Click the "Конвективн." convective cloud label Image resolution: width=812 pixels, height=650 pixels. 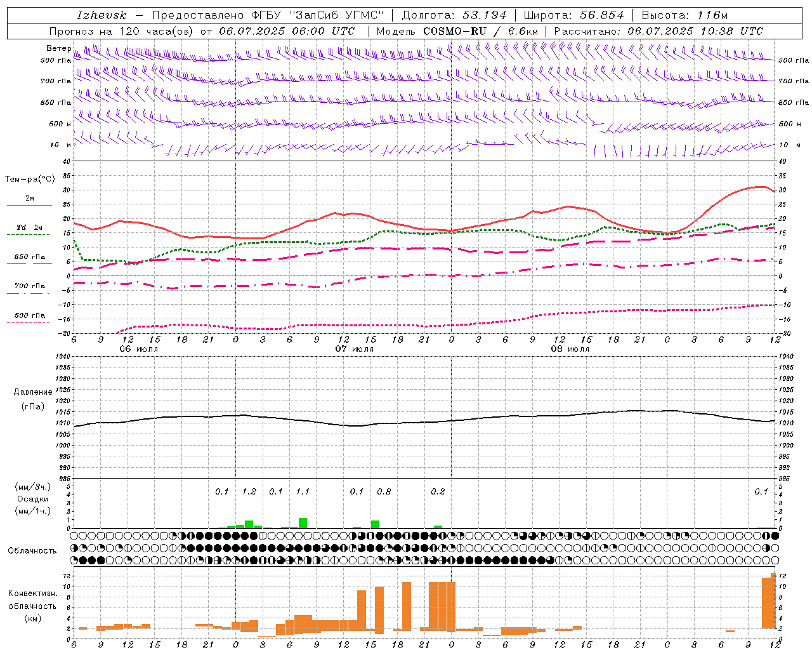click(x=32, y=593)
